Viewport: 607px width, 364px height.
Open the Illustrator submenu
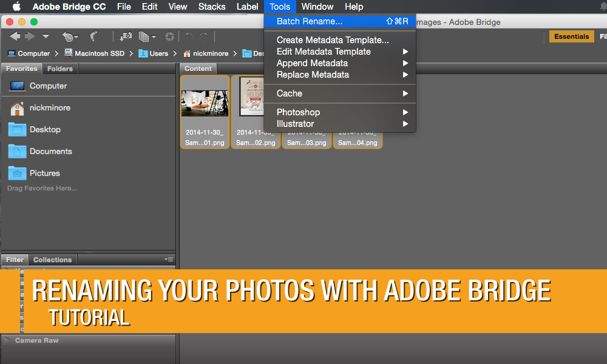click(x=340, y=124)
